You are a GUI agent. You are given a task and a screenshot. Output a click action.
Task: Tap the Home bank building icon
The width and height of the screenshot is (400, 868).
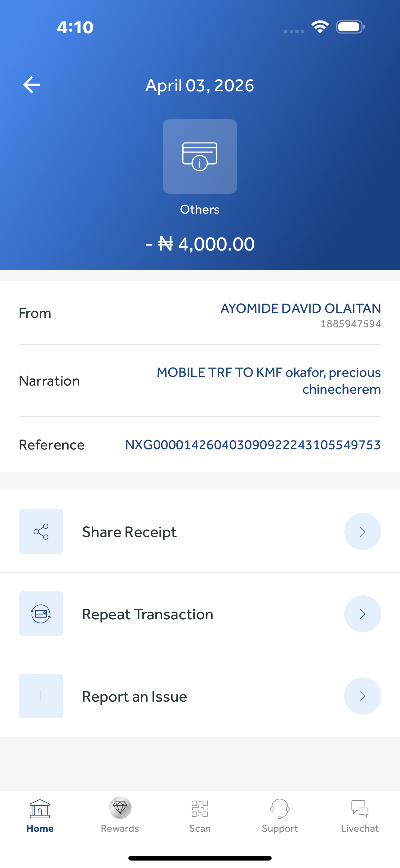40,808
